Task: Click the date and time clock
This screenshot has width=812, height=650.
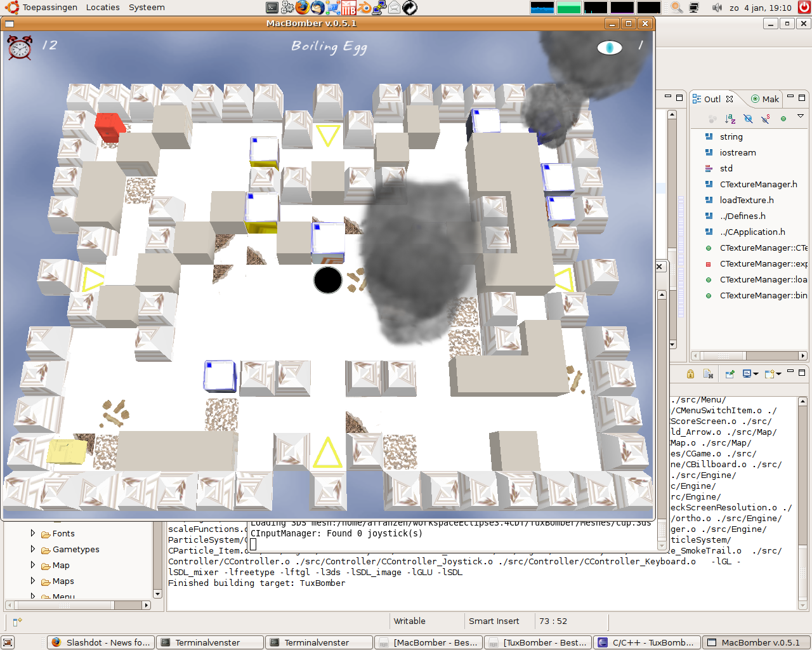Action: pos(760,8)
